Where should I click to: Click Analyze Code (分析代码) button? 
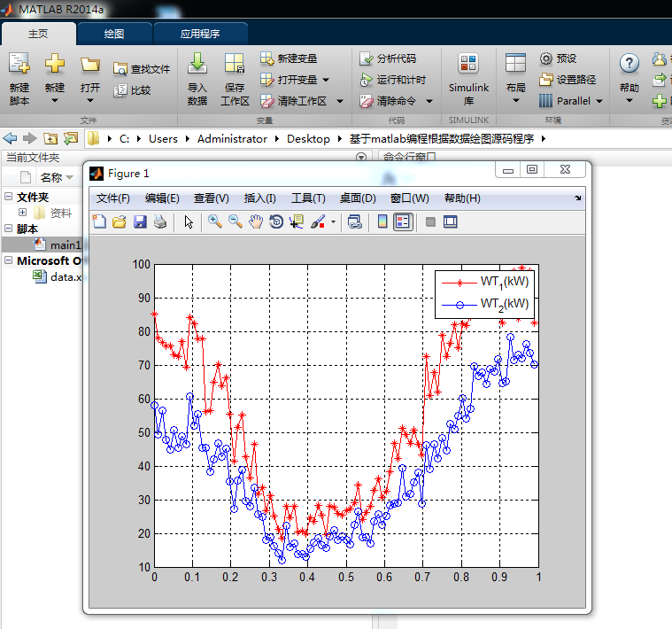pyautogui.click(x=388, y=58)
